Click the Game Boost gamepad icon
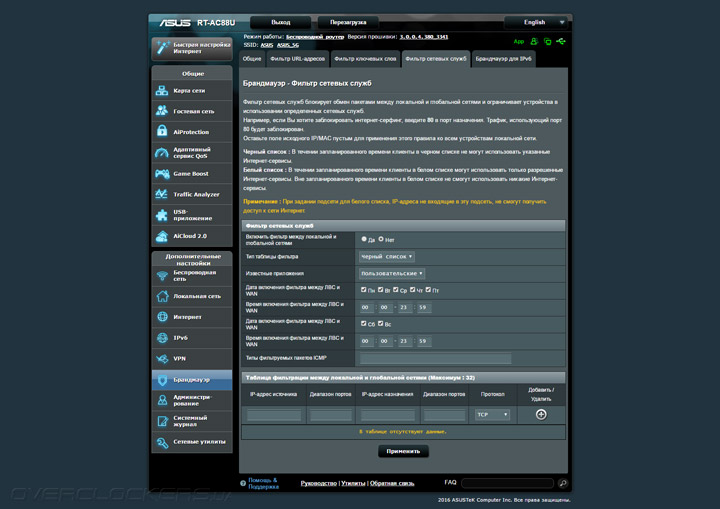This screenshot has width=720, height=509. coord(164,173)
